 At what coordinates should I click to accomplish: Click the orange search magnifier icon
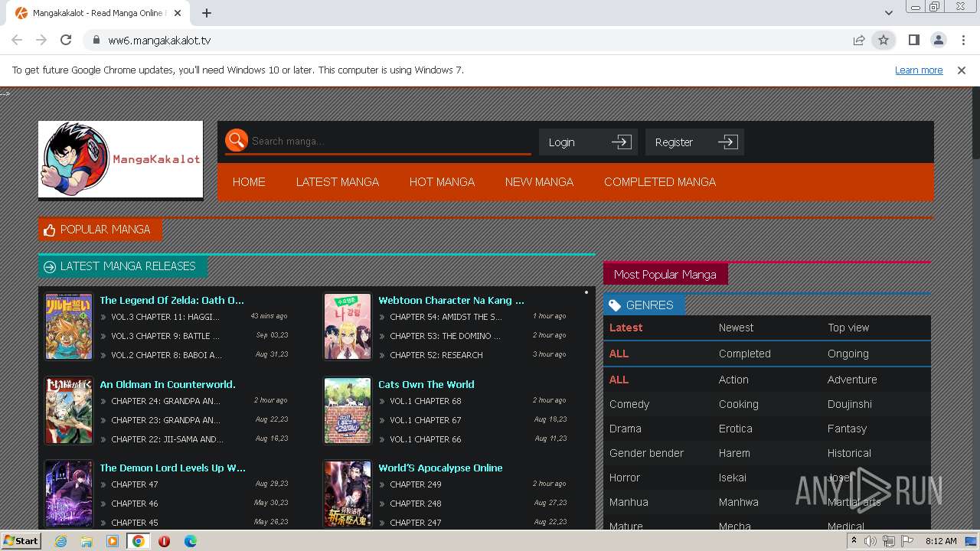coord(237,140)
